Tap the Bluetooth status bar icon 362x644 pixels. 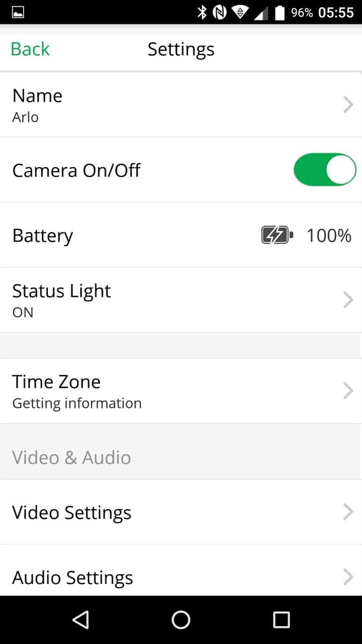coord(202,12)
